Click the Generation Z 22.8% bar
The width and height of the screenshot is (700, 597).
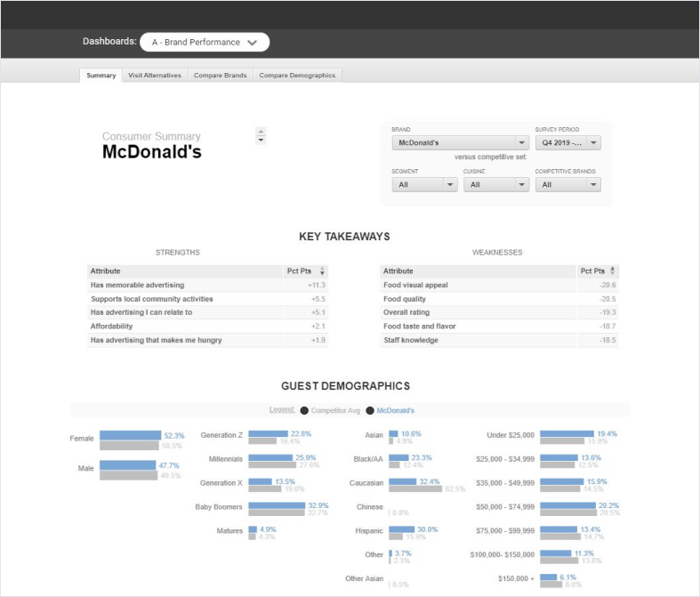tap(268, 433)
